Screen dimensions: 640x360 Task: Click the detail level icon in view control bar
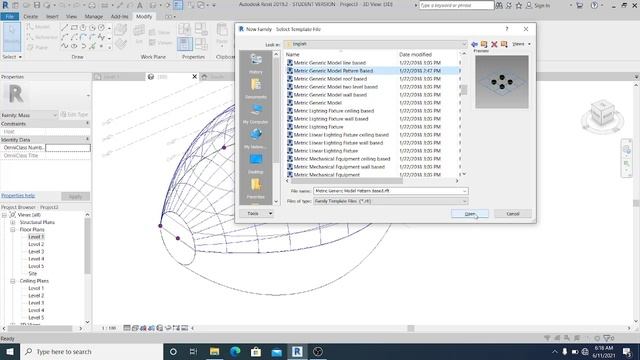127,328
